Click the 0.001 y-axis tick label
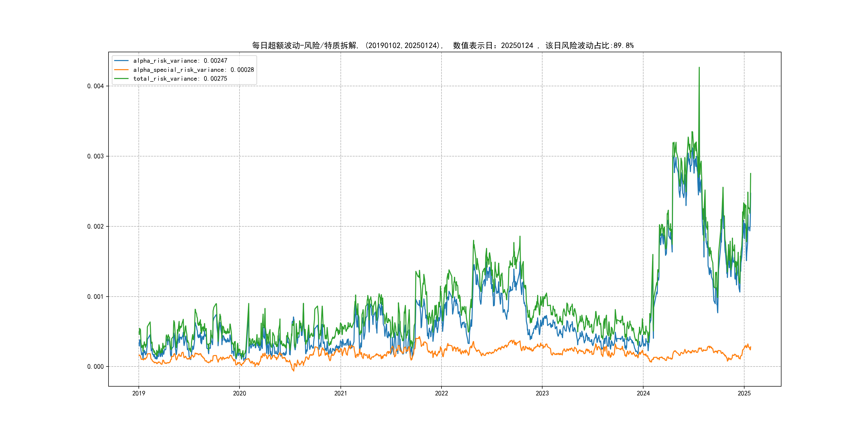 (95, 297)
